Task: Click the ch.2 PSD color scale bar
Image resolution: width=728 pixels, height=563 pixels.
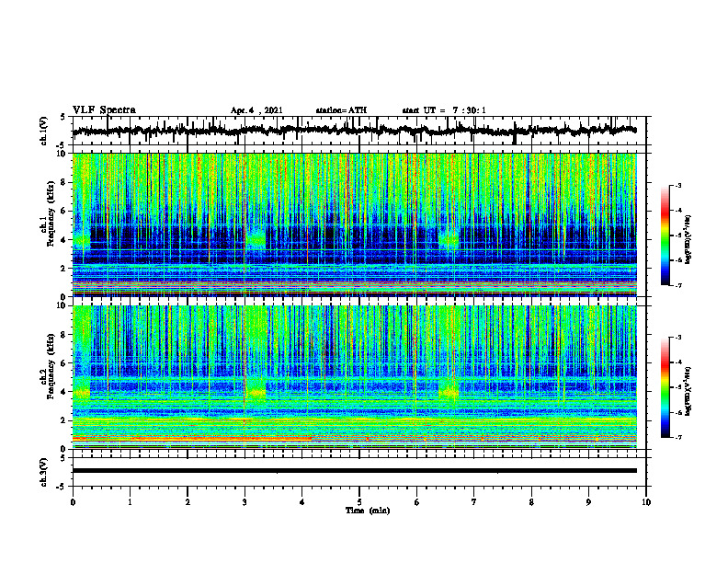Action: tap(665, 387)
